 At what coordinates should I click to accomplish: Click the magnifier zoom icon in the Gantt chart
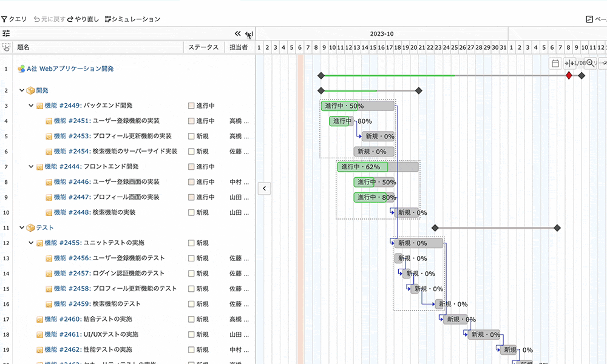click(591, 63)
